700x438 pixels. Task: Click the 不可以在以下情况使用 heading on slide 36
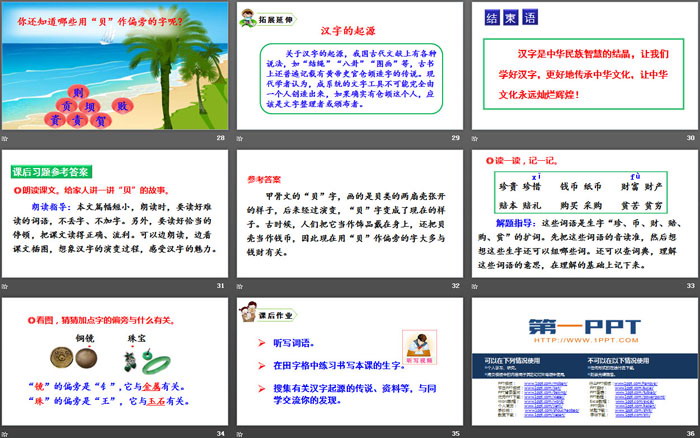(618, 360)
